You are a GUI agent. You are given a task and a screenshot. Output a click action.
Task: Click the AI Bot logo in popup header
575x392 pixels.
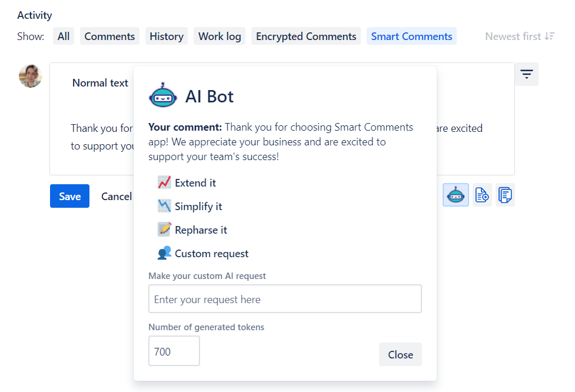pyautogui.click(x=163, y=95)
